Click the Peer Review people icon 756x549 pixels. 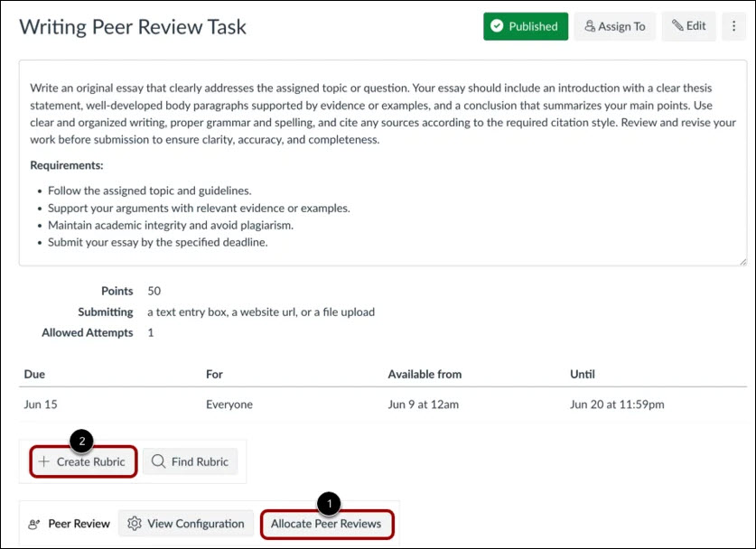tap(33, 524)
